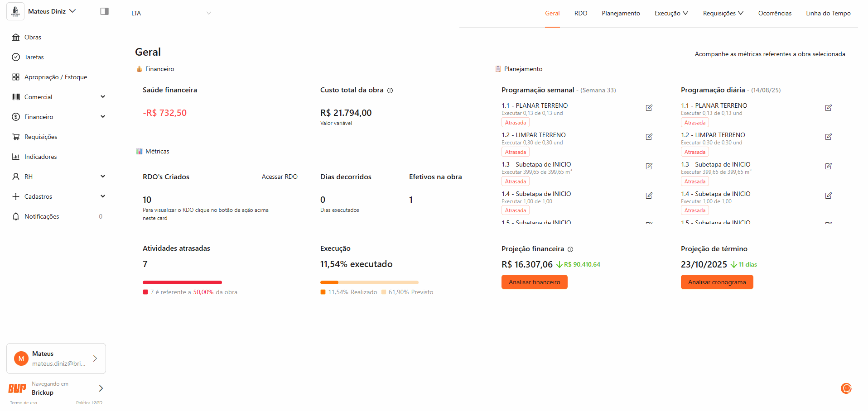This screenshot has height=411, width=868.
Task: Click the Acessar RDO link
Action: click(x=280, y=177)
